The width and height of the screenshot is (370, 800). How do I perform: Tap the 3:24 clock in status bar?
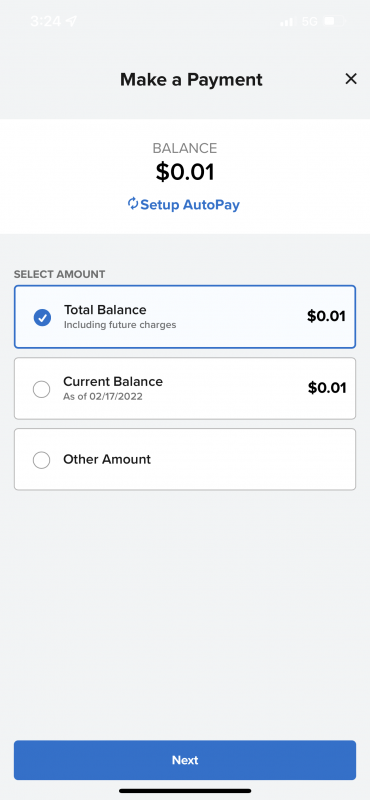coord(45,21)
